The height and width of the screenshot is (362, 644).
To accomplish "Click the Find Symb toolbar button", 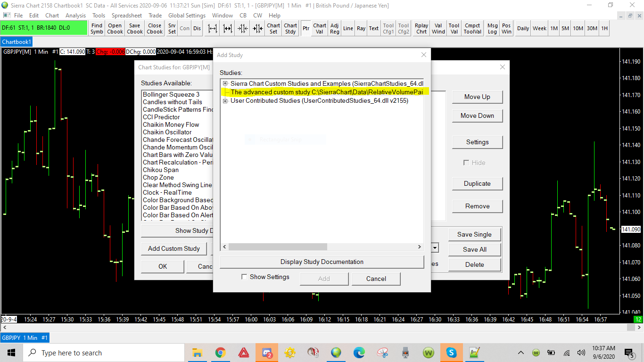I will 97,28.
